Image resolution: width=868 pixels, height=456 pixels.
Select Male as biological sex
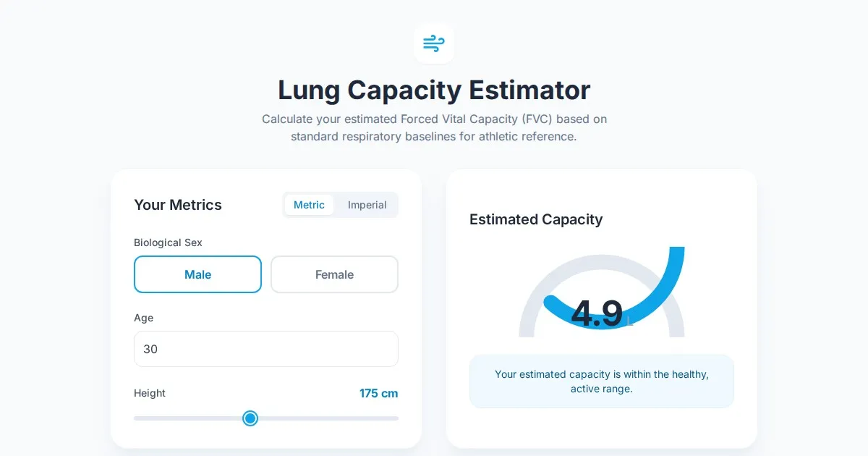[x=197, y=274]
